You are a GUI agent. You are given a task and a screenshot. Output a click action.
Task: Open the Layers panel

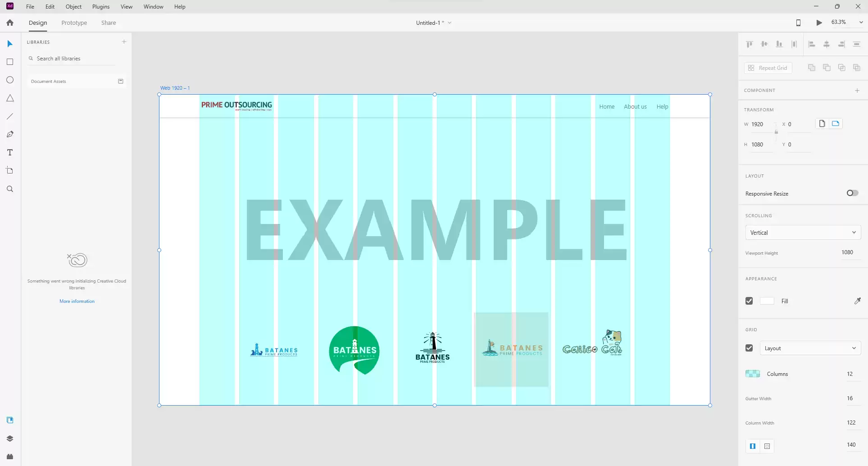coord(10,439)
